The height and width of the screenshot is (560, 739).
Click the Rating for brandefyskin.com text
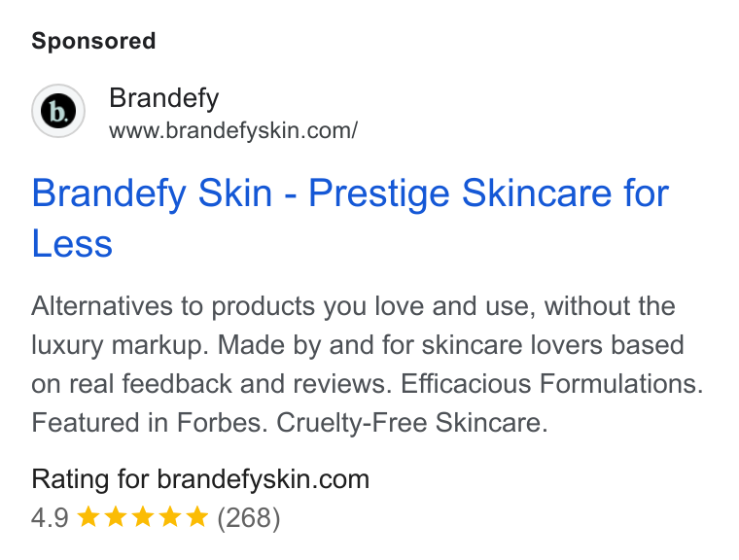(200, 479)
